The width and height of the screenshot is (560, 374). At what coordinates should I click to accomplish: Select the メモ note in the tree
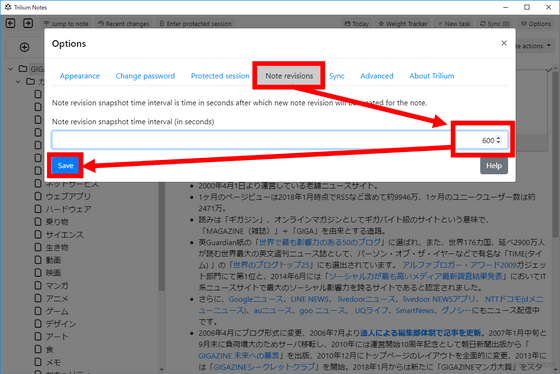pos(53,362)
